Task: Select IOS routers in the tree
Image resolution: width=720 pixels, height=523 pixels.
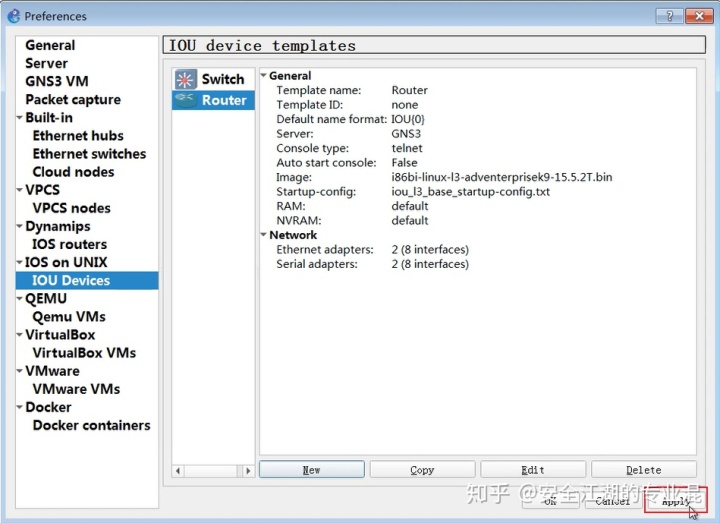Action: 69,244
